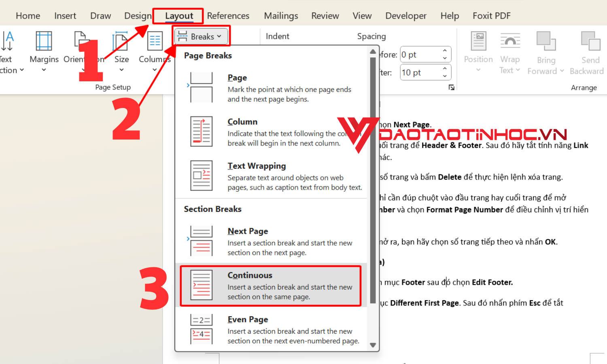Click the Breaks menu scrollbar thumb
Screen dimensions: 607x364
[x=373, y=181]
